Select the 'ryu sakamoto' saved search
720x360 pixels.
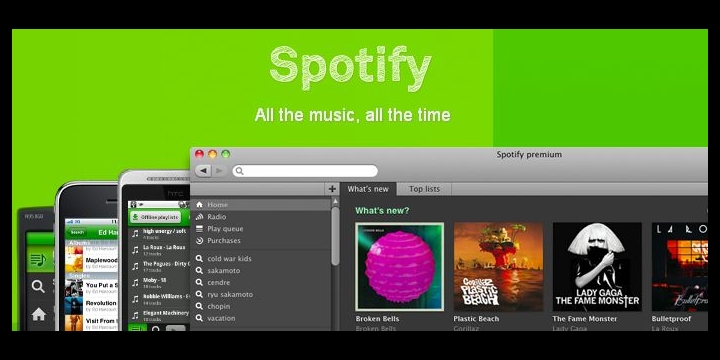(x=230, y=294)
